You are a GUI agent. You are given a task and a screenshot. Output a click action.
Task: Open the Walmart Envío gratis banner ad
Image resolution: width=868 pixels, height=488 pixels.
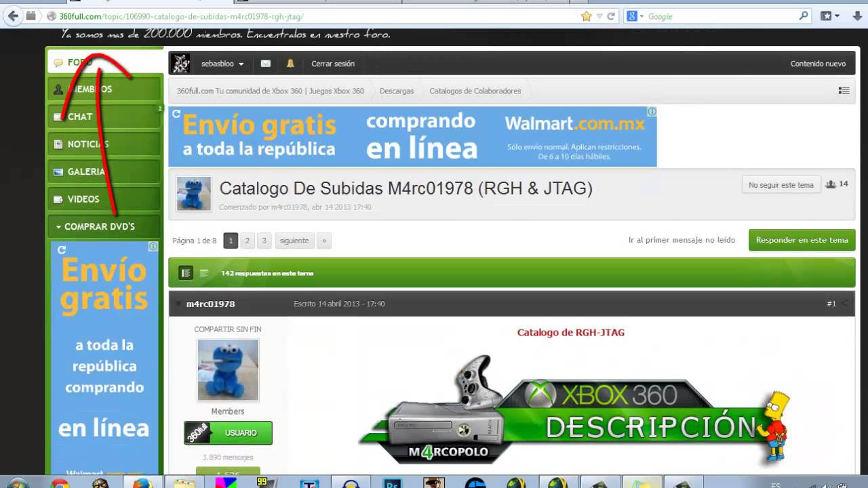(x=412, y=136)
